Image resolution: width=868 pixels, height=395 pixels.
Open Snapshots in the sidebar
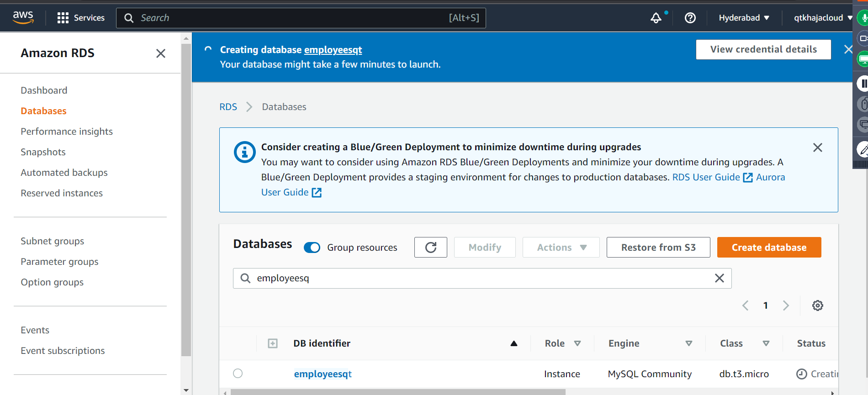[43, 152]
